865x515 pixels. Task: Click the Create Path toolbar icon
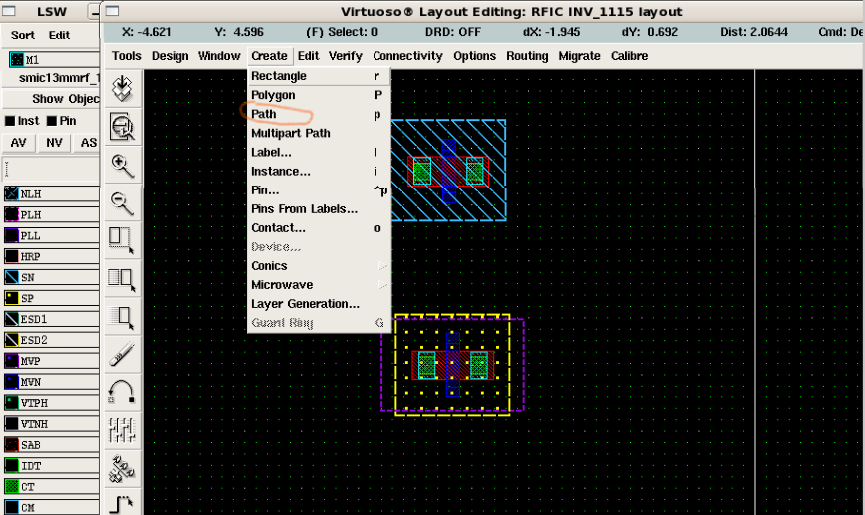122,505
